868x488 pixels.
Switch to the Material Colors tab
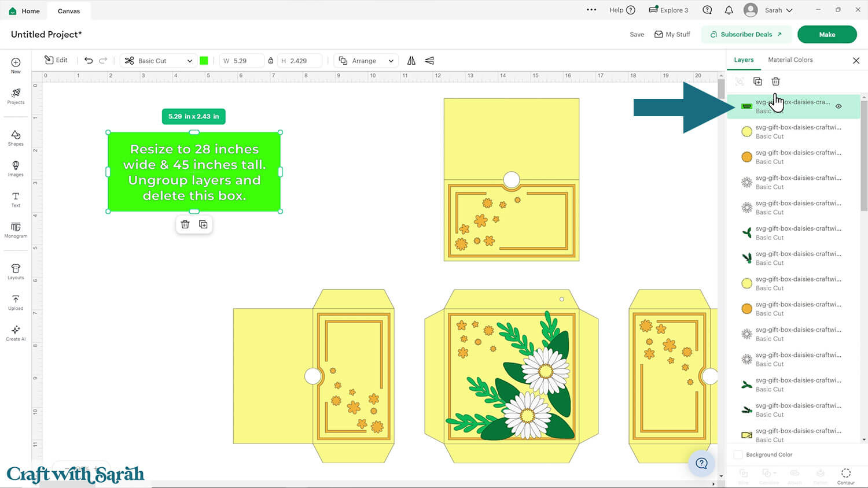[790, 60]
